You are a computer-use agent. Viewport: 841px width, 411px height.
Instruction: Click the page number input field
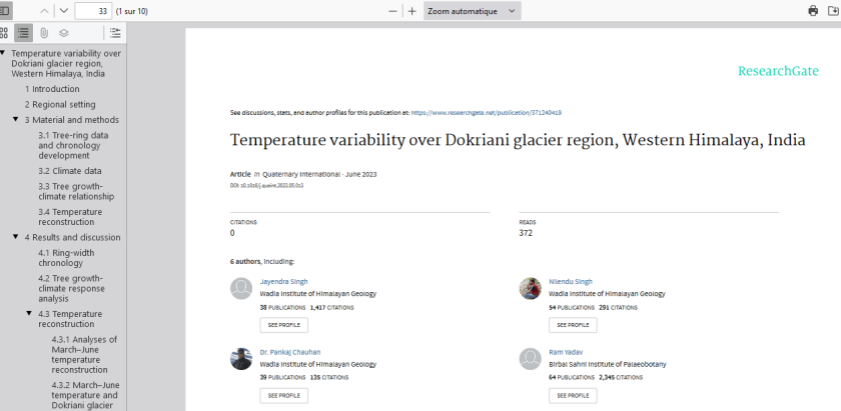[92, 10]
